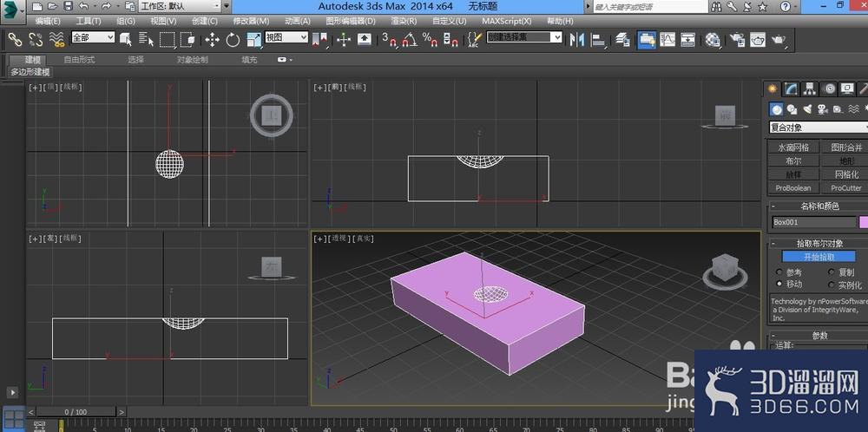Open the MAXScript(X) menu
This screenshot has height=432, width=868.
[507, 21]
